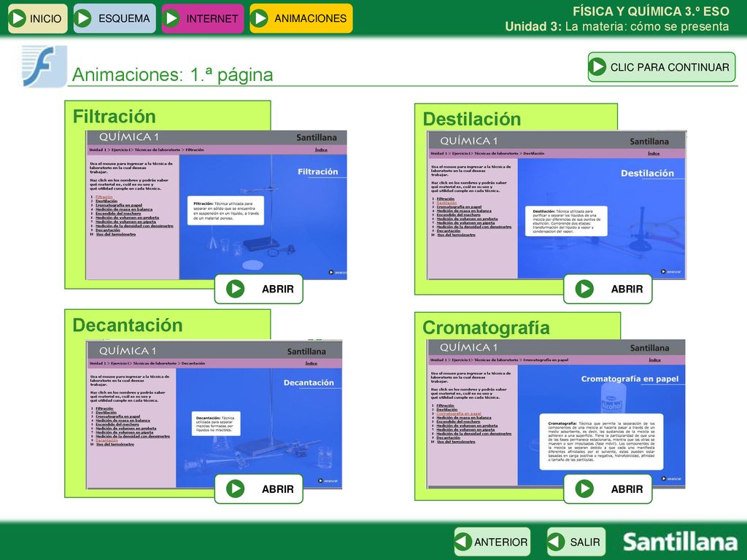
Task: Click the back arrow icon on ANTERIOR
Action: (462, 542)
